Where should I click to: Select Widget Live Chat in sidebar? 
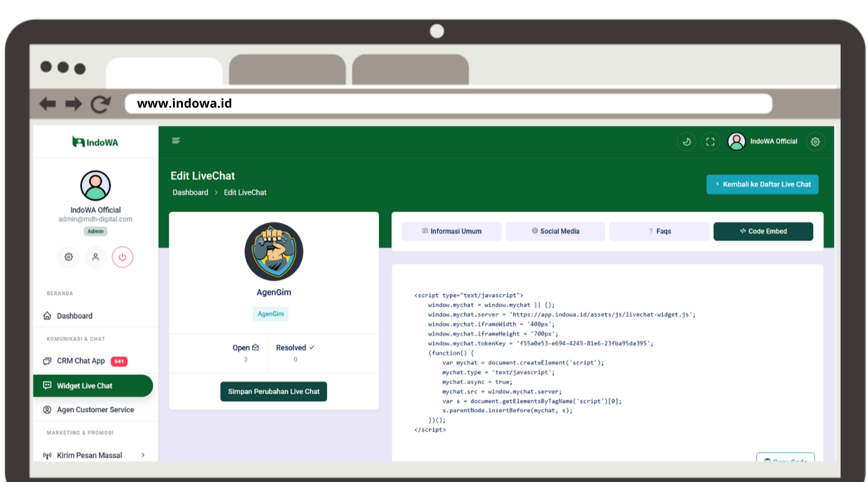coord(93,386)
